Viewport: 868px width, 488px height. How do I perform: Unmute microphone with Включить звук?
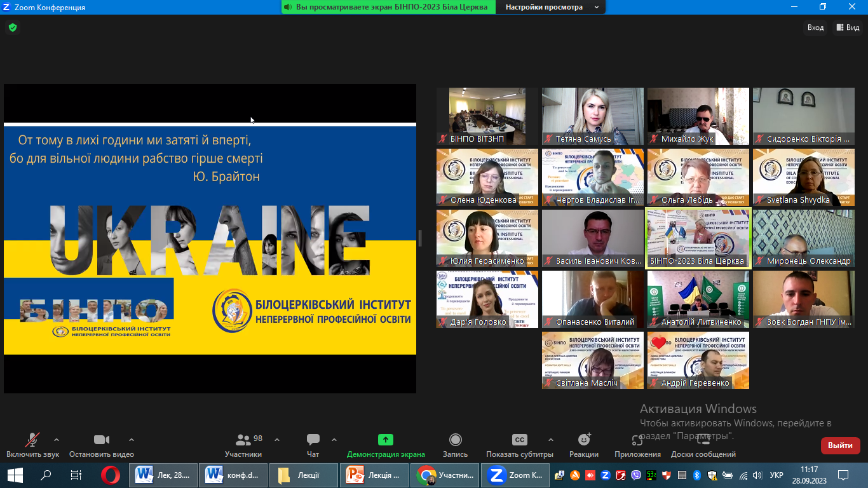click(x=32, y=445)
